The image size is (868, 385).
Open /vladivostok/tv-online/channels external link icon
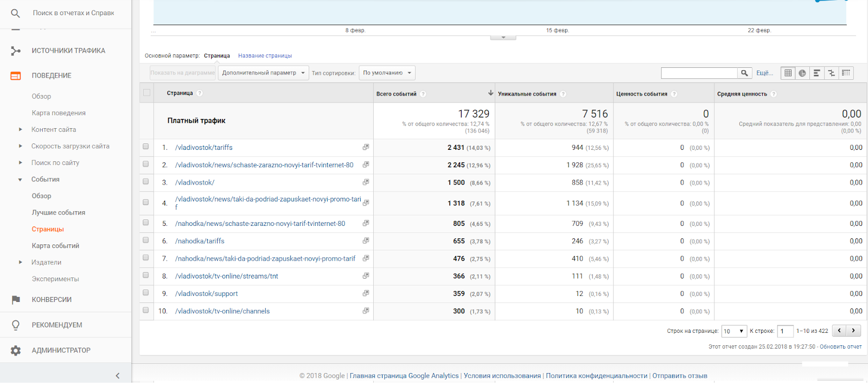click(x=366, y=311)
